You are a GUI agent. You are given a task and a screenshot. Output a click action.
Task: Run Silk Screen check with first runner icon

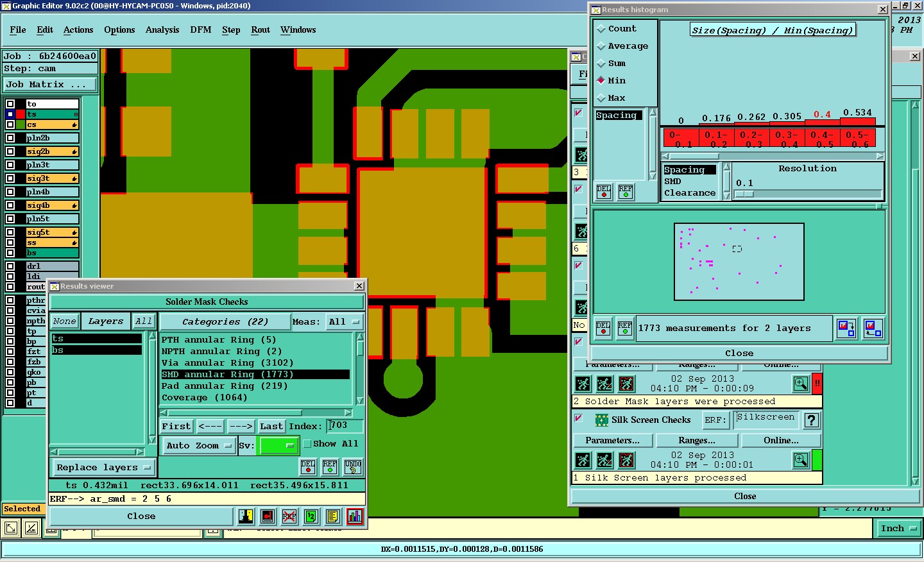[x=583, y=460]
